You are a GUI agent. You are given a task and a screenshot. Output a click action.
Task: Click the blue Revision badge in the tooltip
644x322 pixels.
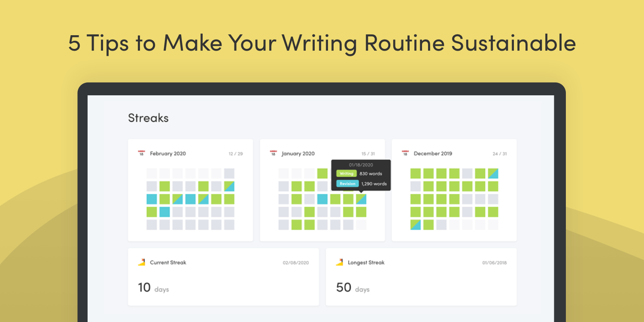(x=347, y=184)
